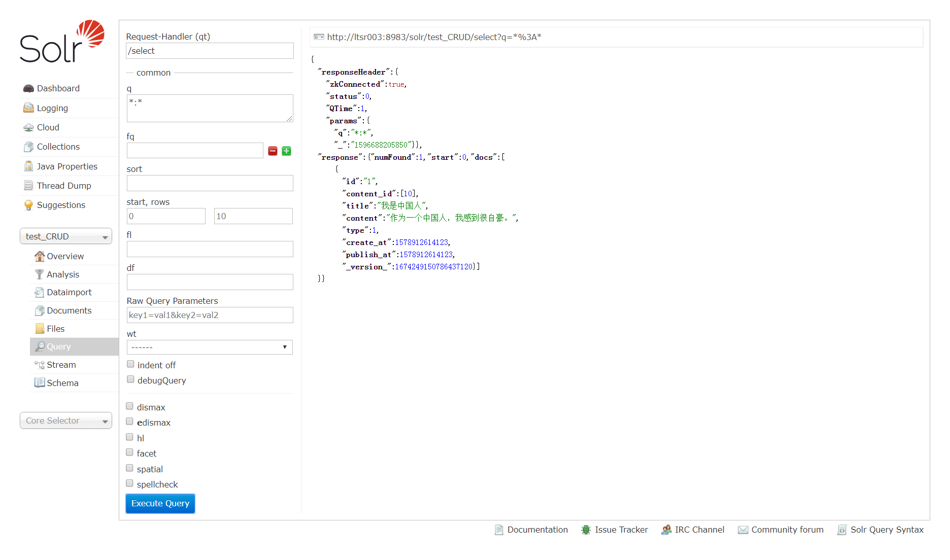
Task: Click the Documents icon
Action: [40, 310]
